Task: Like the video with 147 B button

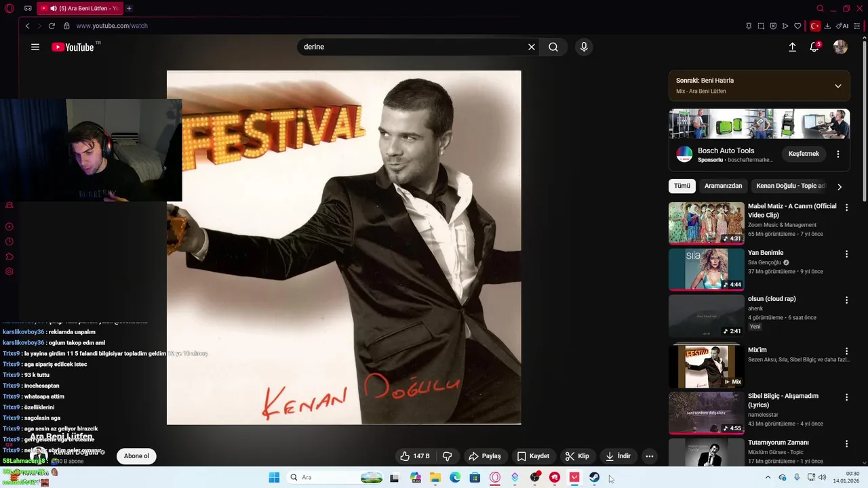Action: coord(415,456)
